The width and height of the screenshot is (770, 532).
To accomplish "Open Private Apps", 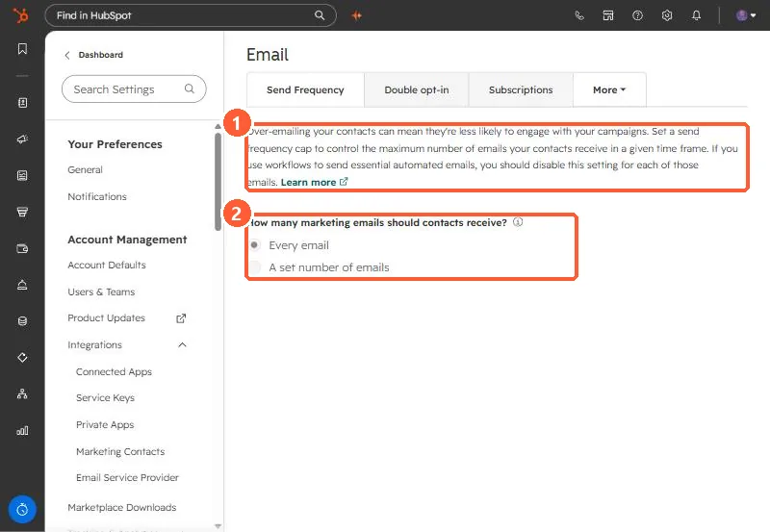I will [105, 425].
